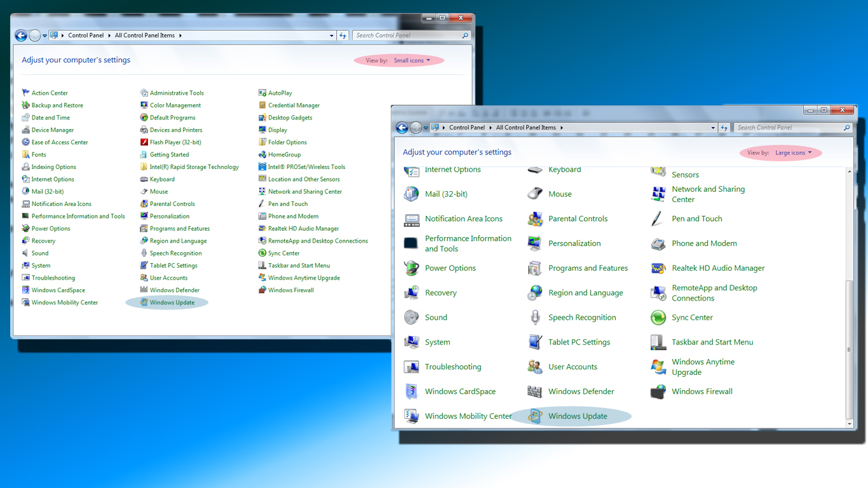Open the Phone and Modem icon in large icons window

coord(658,243)
